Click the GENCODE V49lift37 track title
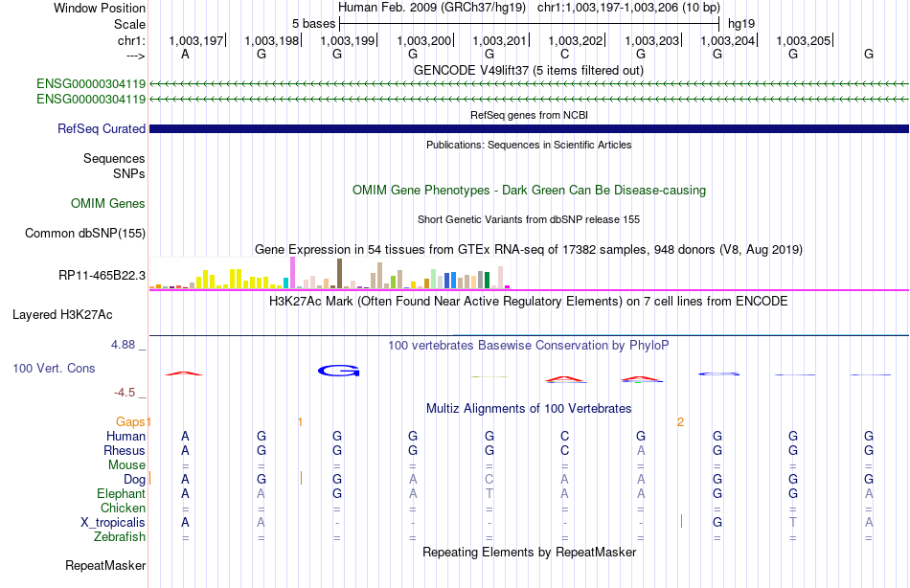This screenshot has width=910, height=588. (528, 70)
